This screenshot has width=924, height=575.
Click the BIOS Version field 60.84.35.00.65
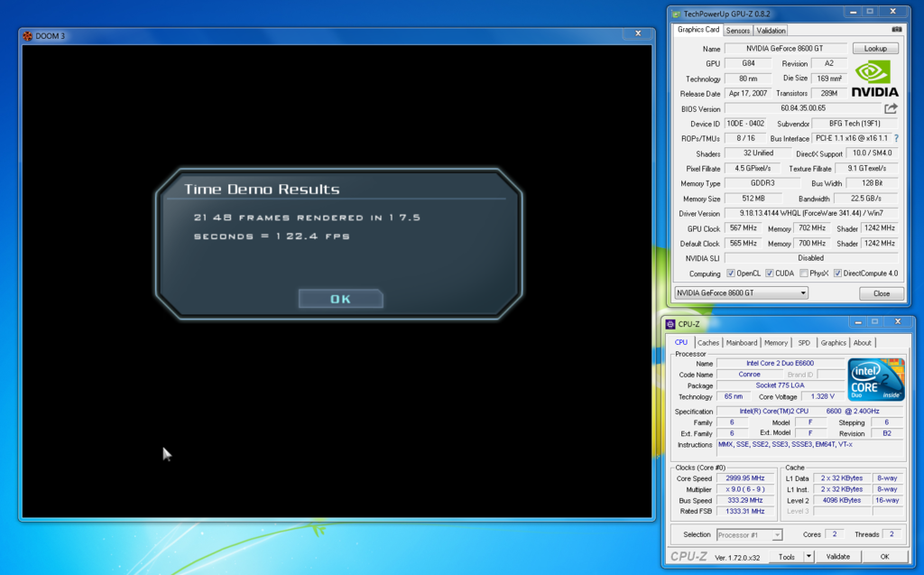click(803, 108)
